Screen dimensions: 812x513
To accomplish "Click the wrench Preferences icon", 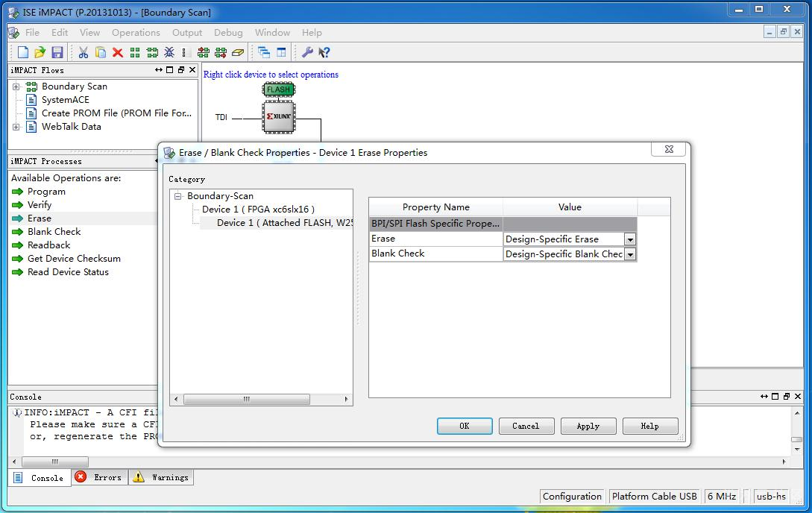I will 307,52.
